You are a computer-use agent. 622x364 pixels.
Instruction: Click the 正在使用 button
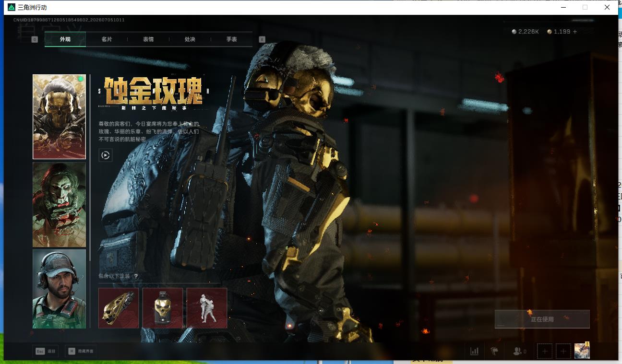542,319
